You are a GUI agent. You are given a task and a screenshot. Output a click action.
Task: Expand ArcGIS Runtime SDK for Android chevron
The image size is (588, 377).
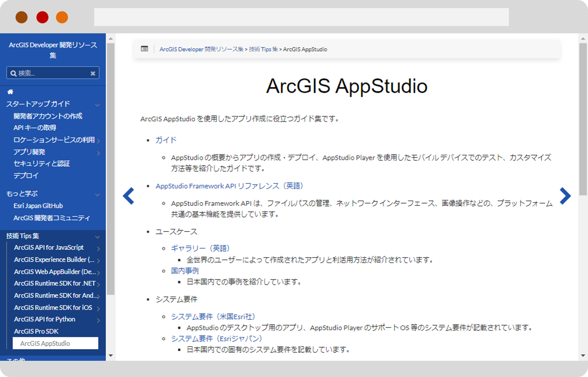coord(98,296)
